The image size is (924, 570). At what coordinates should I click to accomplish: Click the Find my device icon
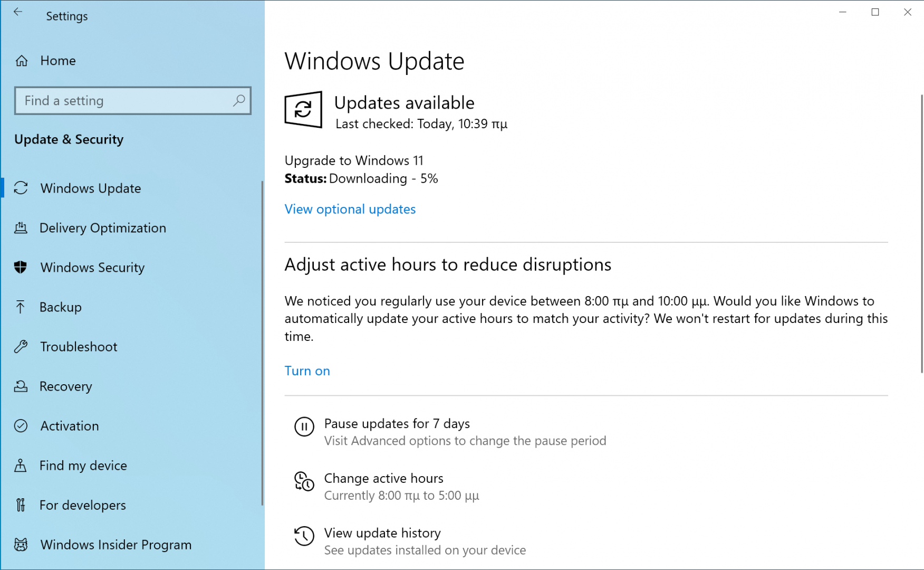pyautogui.click(x=20, y=465)
